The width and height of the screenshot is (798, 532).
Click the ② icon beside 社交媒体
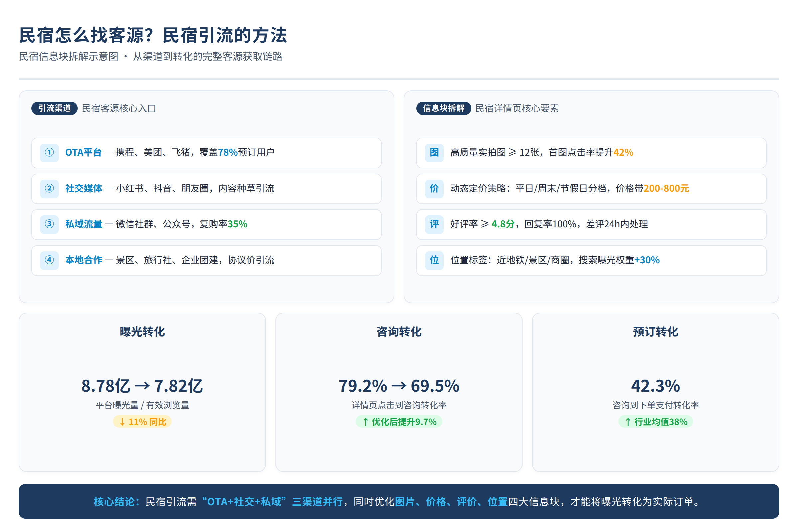(49, 189)
